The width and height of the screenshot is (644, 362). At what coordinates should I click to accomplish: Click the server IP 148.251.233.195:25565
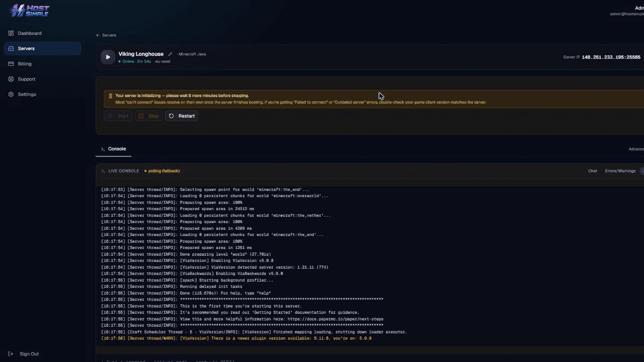pyautogui.click(x=611, y=57)
